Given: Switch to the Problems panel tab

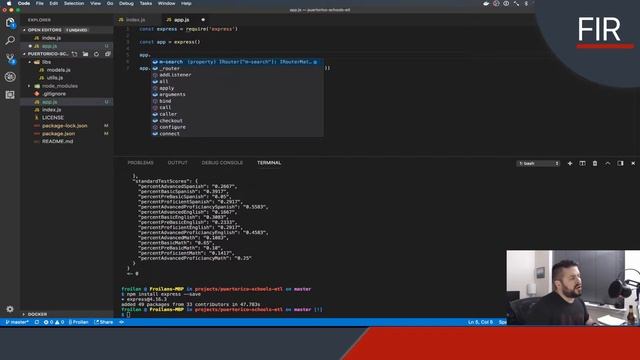Looking at the screenshot, I should click(x=140, y=163).
